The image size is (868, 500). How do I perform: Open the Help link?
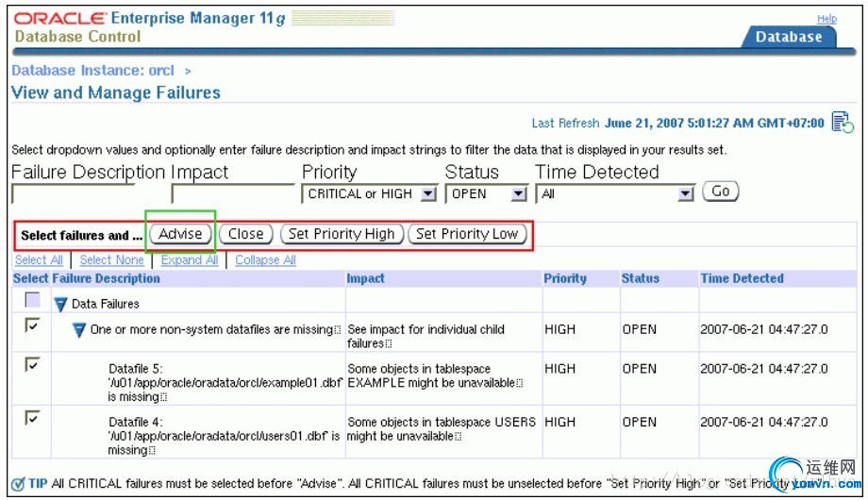pos(827,19)
